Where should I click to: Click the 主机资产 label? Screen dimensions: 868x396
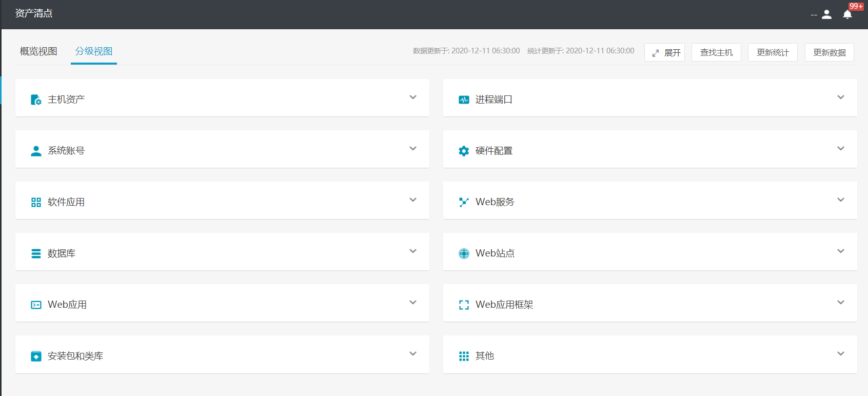tap(66, 100)
